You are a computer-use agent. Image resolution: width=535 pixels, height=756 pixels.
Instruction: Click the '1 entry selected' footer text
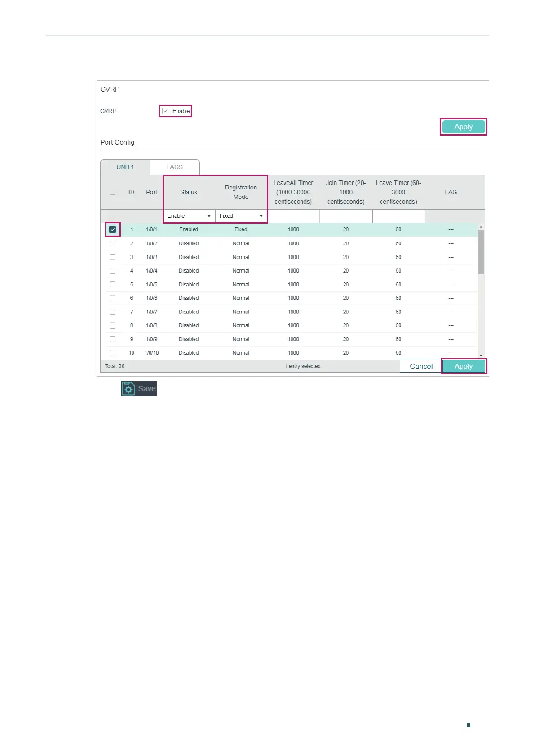[303, 366]
